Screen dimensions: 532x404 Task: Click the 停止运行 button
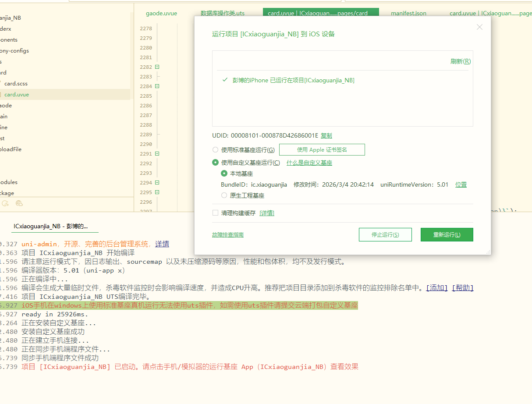click(x=385, y=234)
